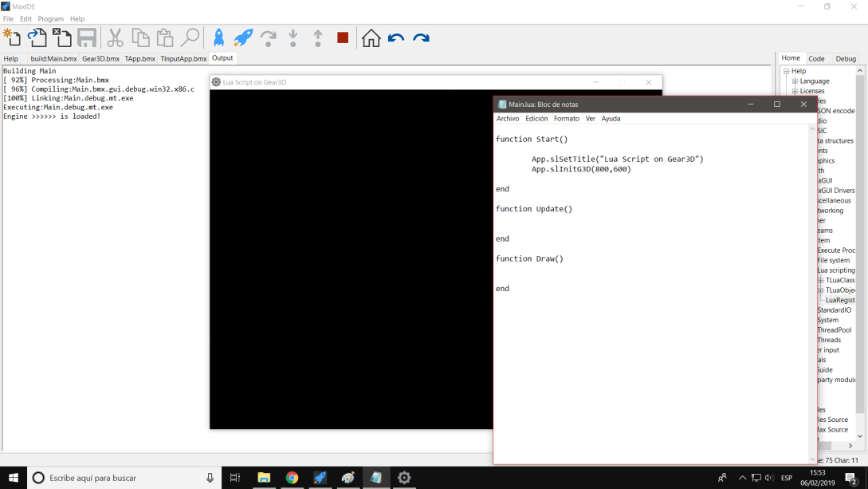Viewport: 868px width, 489px height.
Task: Select the ThreadPool item in Help tree
Action: coord(834,330)
